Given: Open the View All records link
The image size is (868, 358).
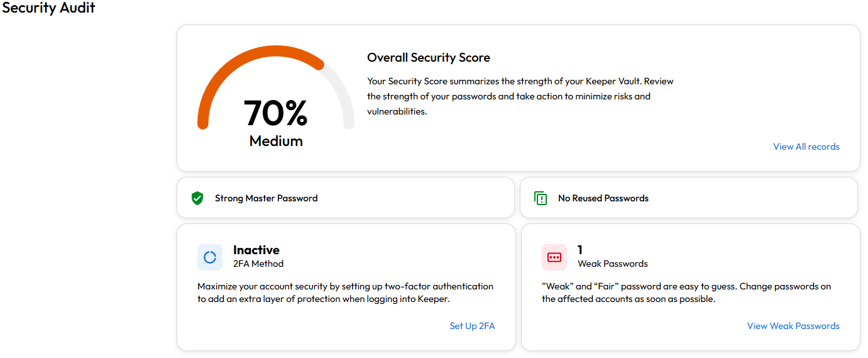Looking at the screenshot, I should coord(806,147).
